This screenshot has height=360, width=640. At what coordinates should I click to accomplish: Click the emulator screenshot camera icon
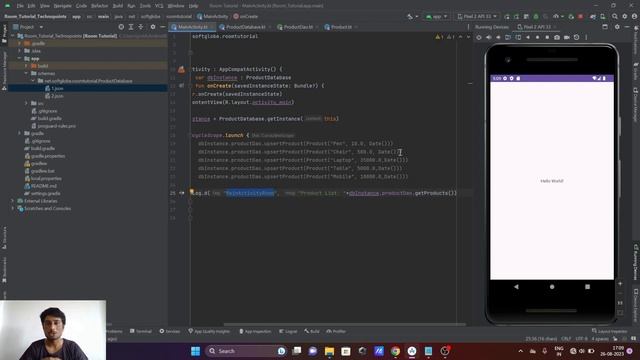coord(557,37)
